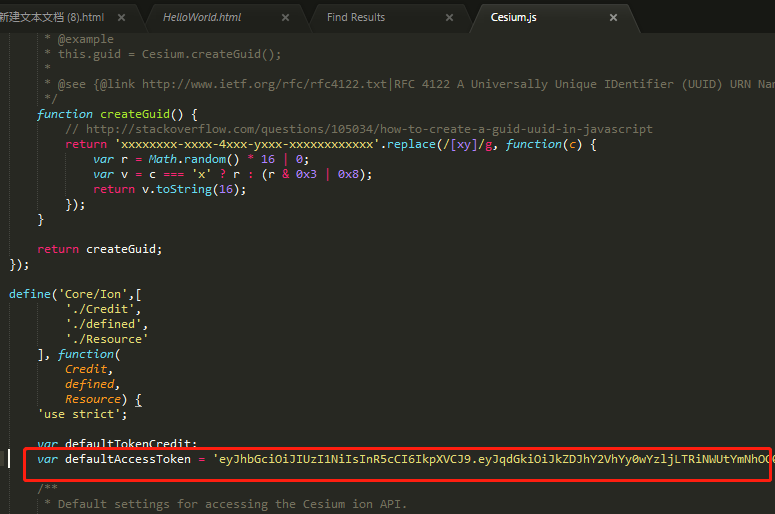
Task: Click the defaultAccessToken variable name
Action: point(128,459)
